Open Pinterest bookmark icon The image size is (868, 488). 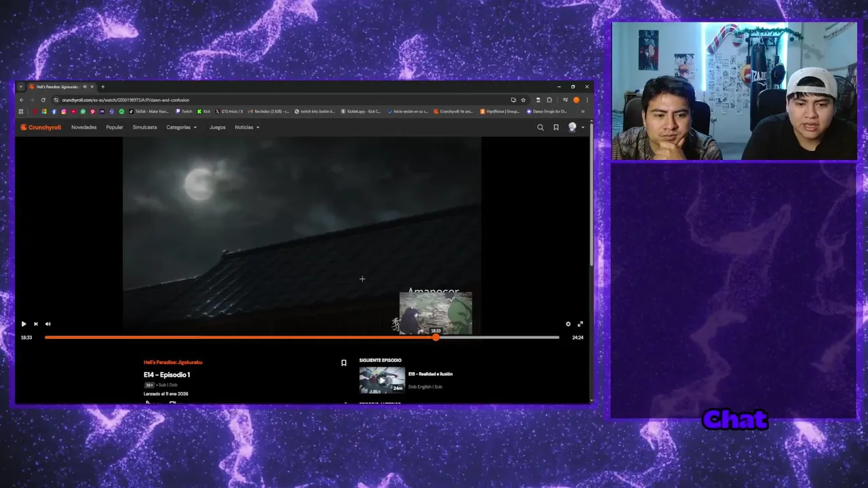point(92,111)
